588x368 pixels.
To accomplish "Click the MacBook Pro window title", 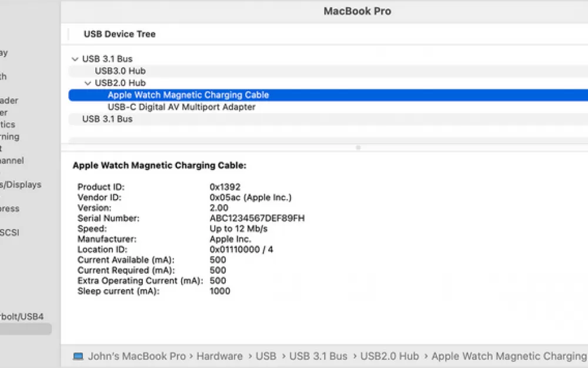I will click(x=358, y=11).
